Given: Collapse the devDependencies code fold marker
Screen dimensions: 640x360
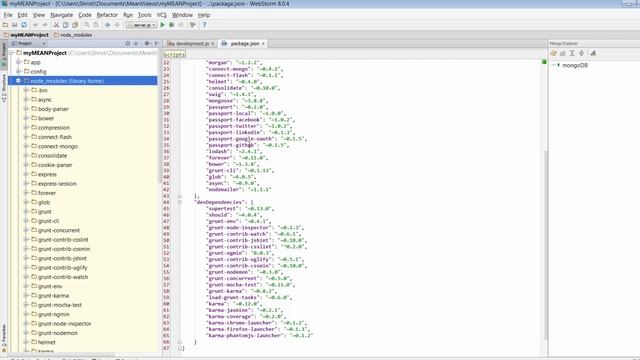Looking at the screenshot, I should pyautogui.click(x=180, y=202).
